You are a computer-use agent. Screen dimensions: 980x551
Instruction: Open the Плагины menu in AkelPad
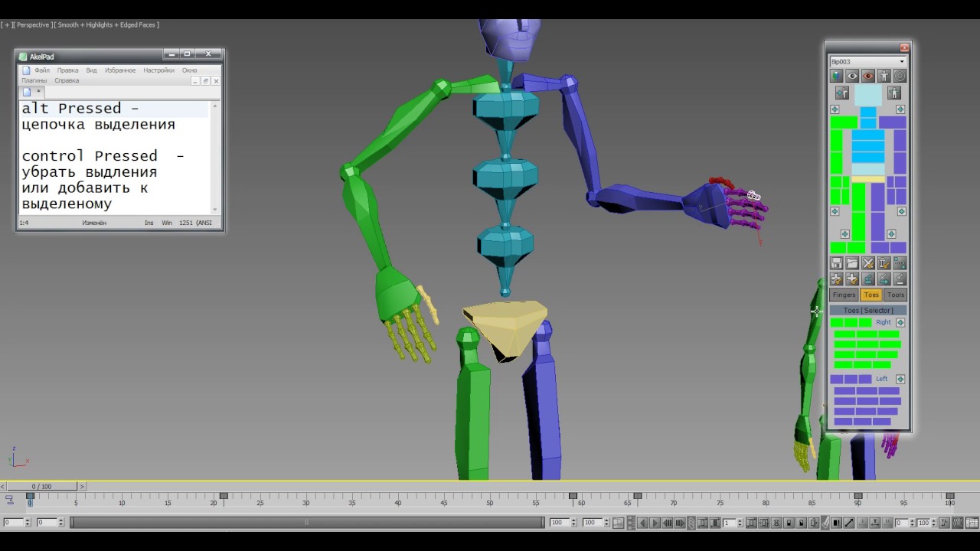[34, 80]
